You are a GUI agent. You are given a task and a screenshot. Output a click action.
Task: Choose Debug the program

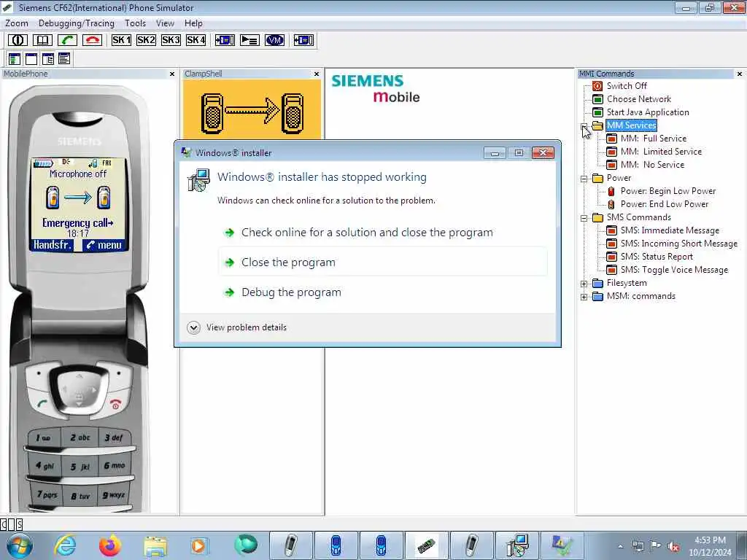pos(382,292)
